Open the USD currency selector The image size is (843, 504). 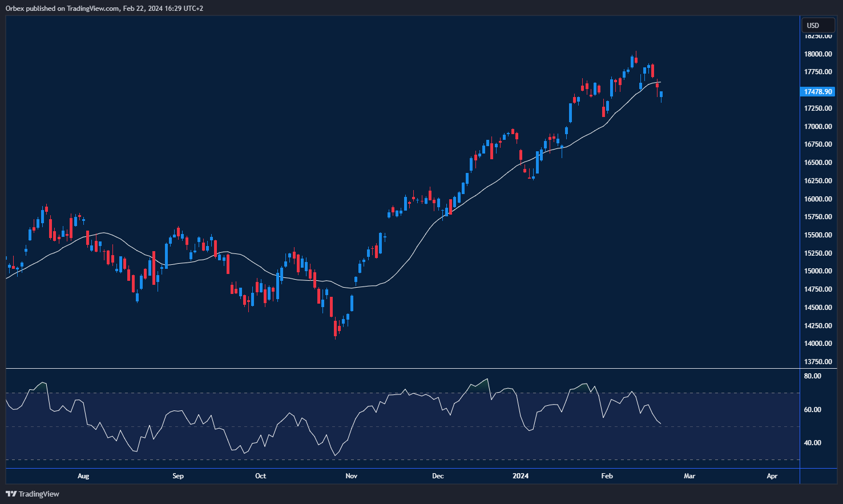[817, 25]
